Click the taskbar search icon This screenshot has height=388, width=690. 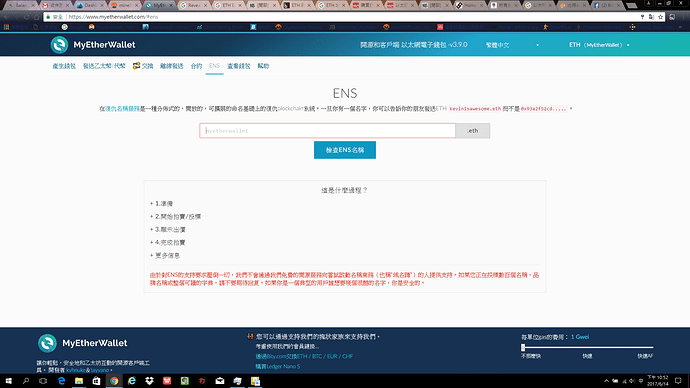(x=26, y=381)
